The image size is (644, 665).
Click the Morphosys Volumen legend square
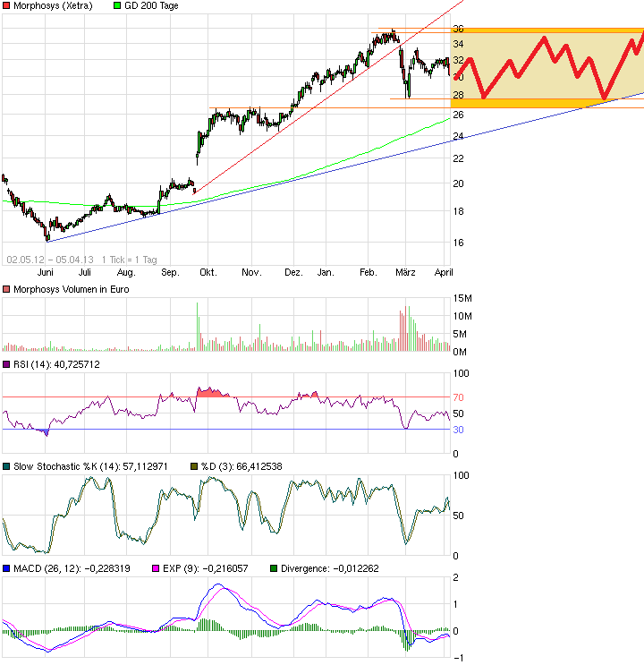6,289
